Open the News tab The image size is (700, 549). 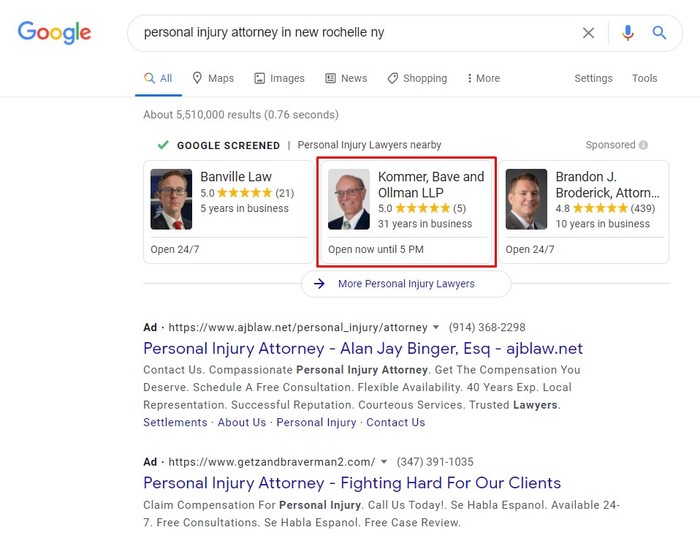346,78
